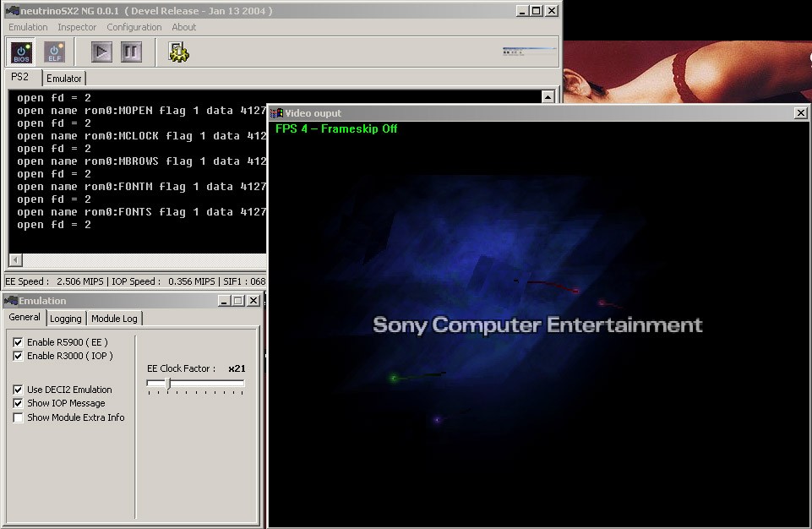The width and height of the screenshot is (812, 529).
Task: Uncheck Show IOP Message
Action: click(18, 403)
